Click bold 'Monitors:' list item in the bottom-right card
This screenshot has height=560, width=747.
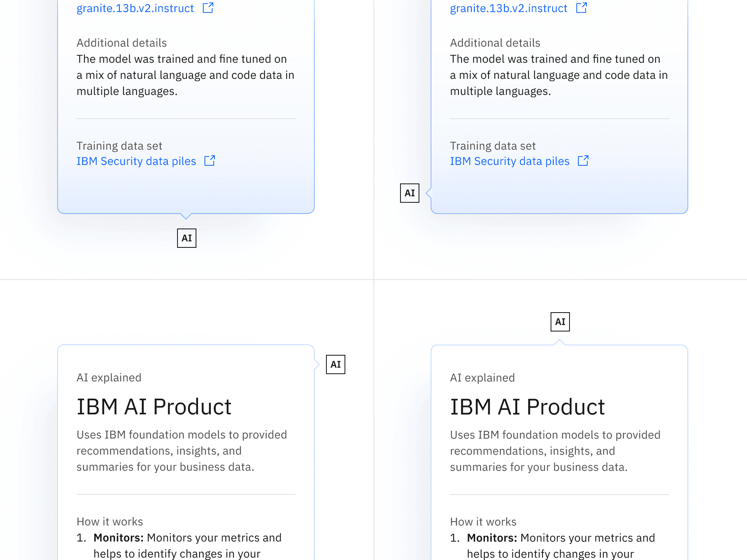pos(492,537)
